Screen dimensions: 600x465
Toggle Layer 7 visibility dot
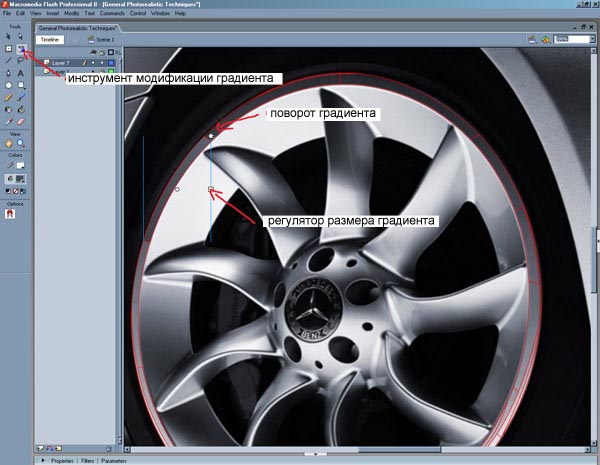(93, 63)
